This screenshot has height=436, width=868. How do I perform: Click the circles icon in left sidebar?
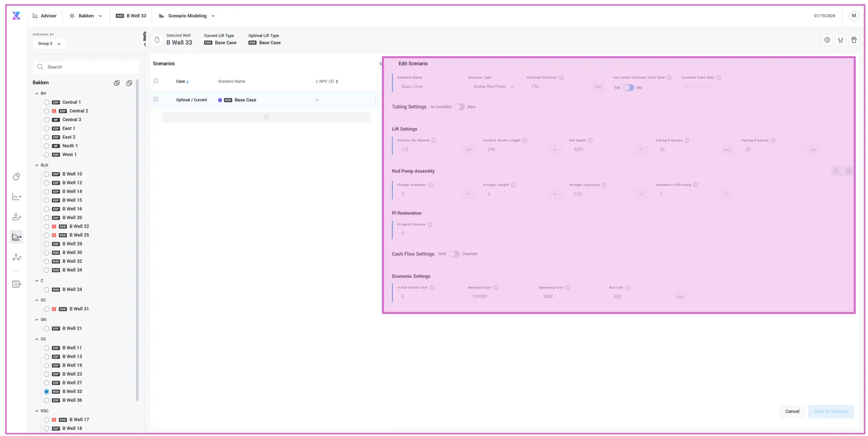[16, 177]
